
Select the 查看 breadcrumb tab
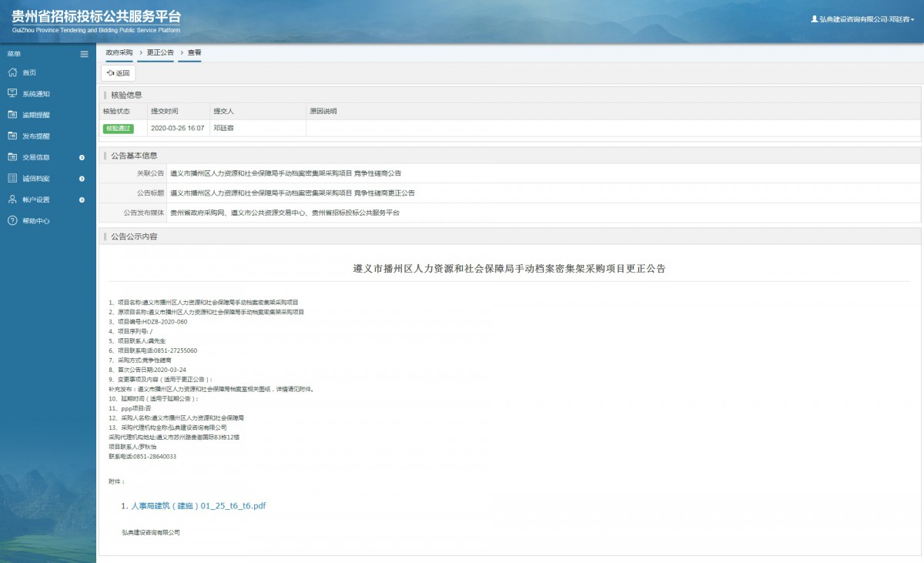click(194, 52)
